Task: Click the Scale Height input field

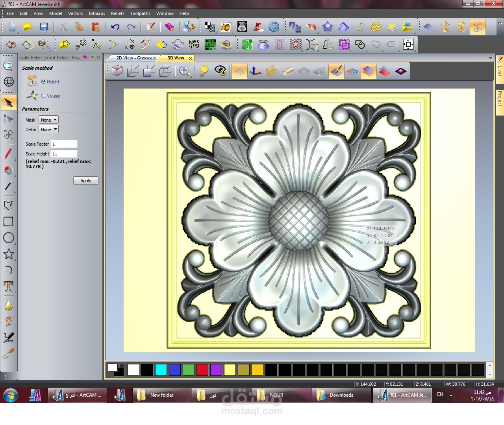Action: tap(64, 154)
